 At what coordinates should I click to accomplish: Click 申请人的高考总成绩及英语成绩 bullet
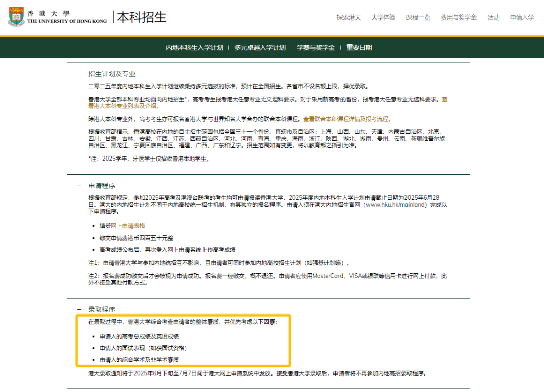(139, 336)
